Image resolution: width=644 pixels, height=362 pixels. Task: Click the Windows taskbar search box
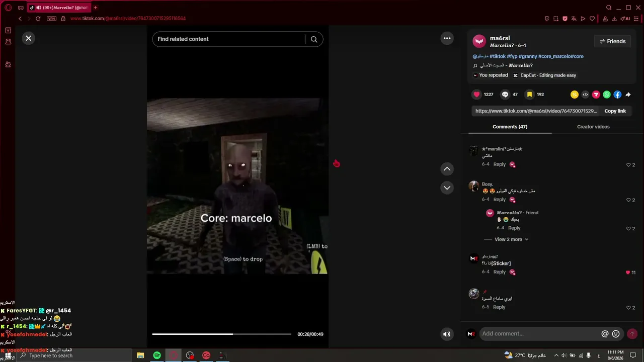click(74, 355)
